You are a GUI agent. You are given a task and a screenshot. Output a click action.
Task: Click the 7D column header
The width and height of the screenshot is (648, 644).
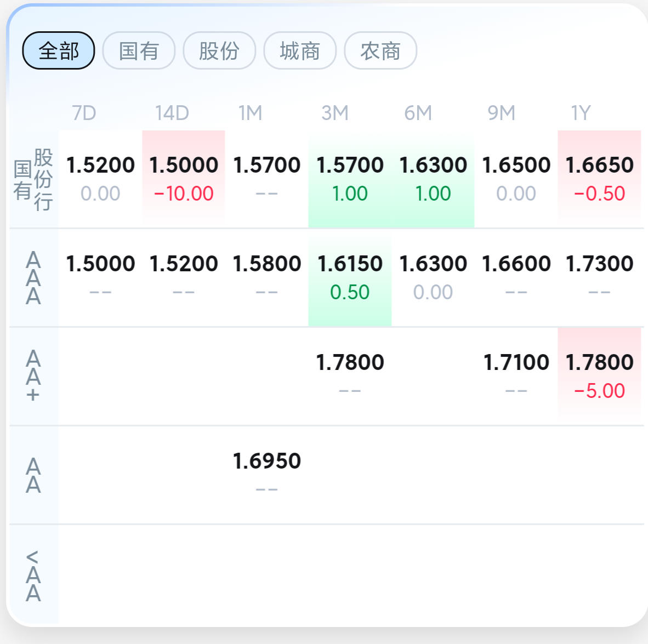[x=84, y=113]
